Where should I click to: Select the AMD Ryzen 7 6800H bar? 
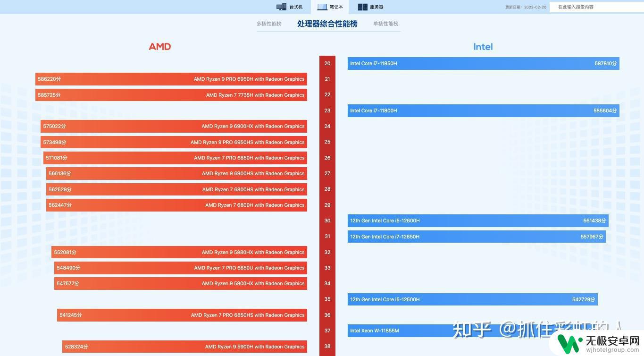[176, 205]
